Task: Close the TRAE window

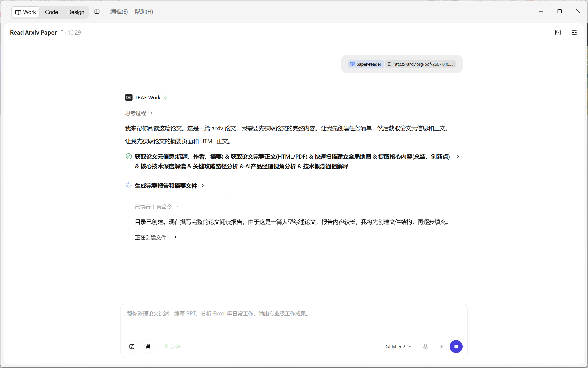Action: (578, 11)
